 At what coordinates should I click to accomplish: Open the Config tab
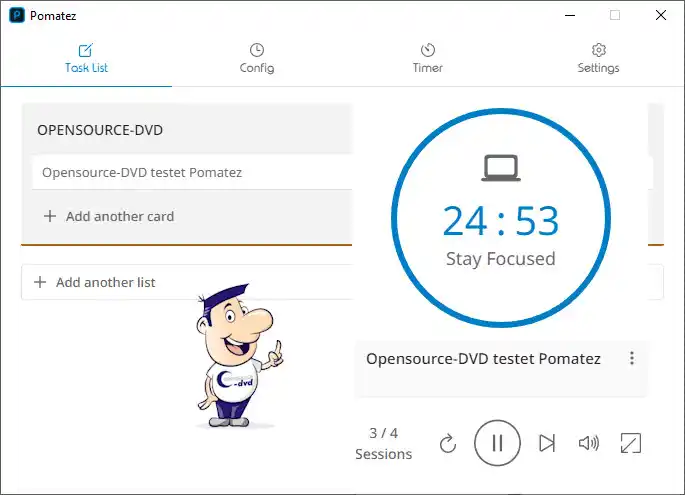pyautogui.click(x=257, y=59)
